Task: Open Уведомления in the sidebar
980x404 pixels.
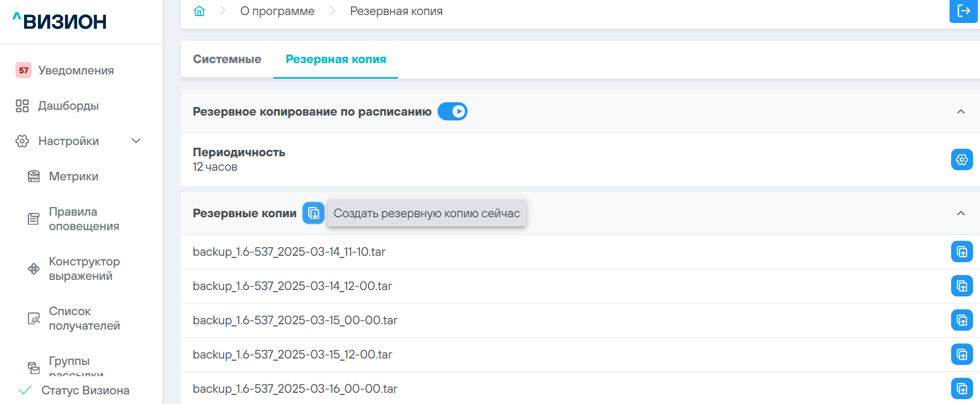Action: [x=75, y=71]
